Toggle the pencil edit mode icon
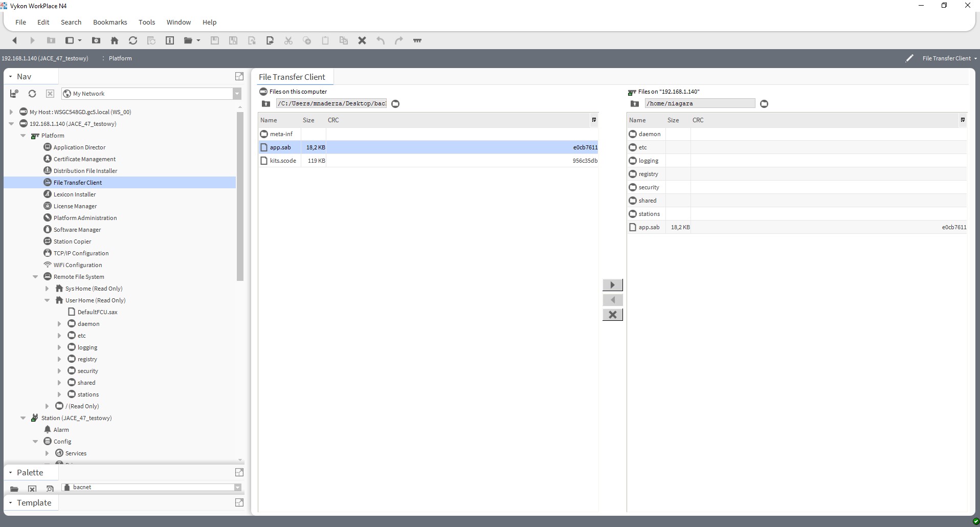The height and width of the screenshot is (527, 980). [x=909, y=58]
